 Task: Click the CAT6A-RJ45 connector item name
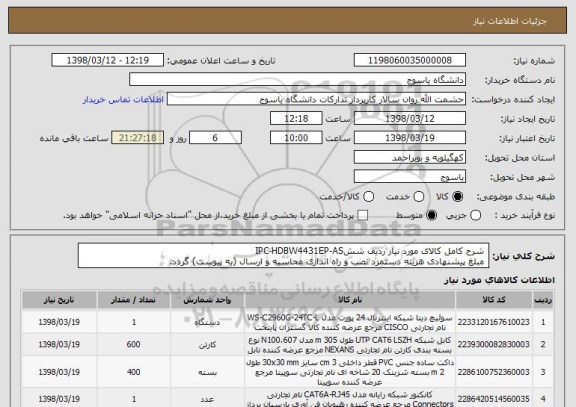(x=350, y=399)
